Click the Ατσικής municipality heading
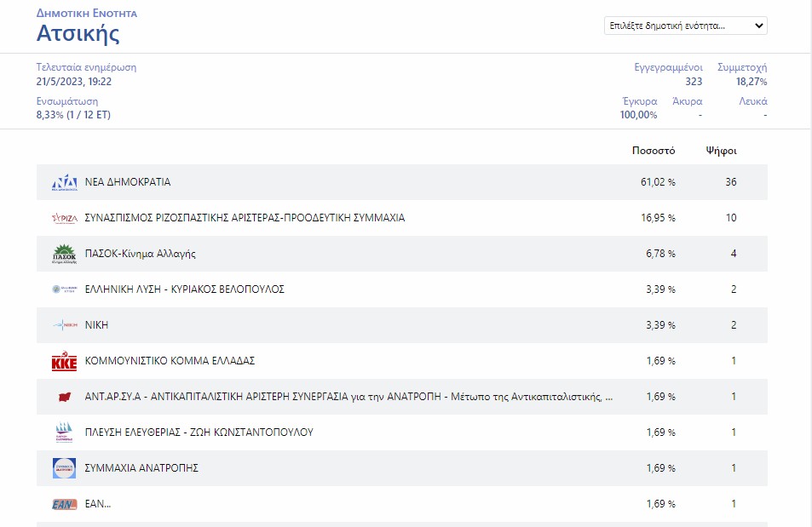The image size is (812, 527). point(78,33)
